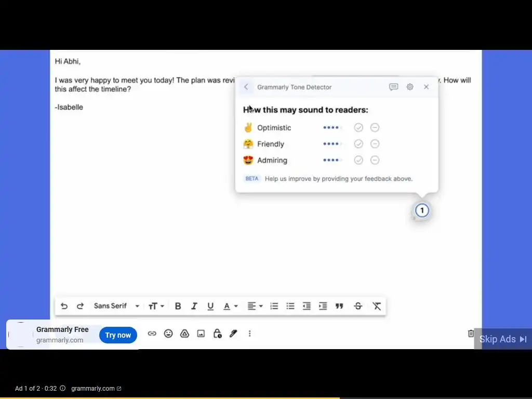Insert a signature with pen icon

click(x=233, y=334)
